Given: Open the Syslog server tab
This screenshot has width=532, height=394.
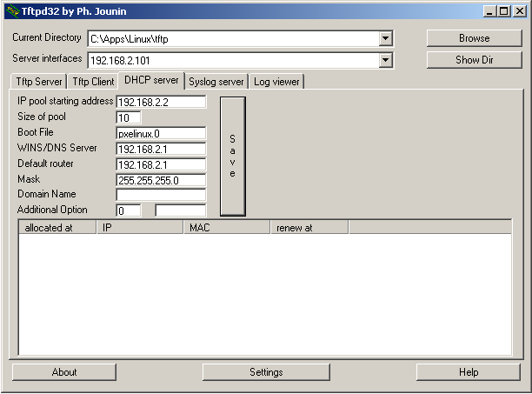Looking at the screenshot, I should coord(216,82).
